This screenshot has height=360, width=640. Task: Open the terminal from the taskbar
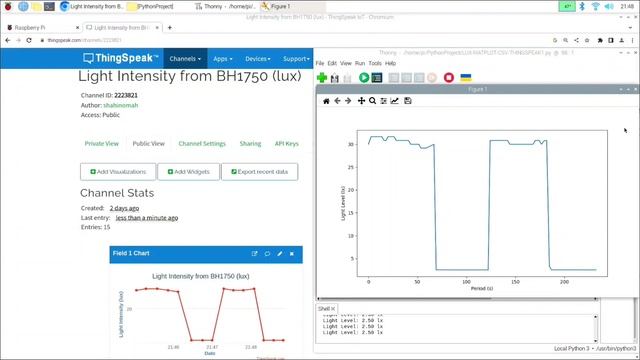point(49,6)
